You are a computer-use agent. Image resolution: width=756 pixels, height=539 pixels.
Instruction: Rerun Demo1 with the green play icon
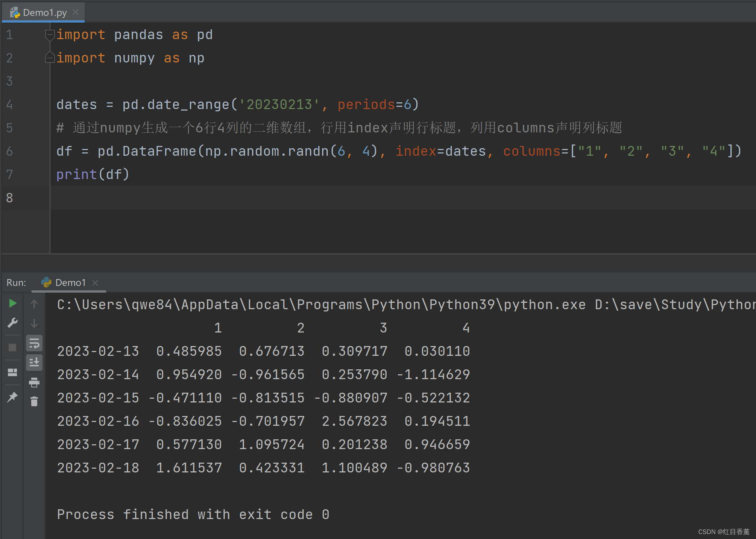(x=12, y=303)
